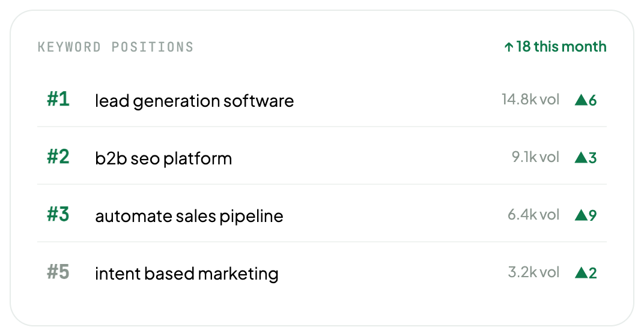Click the up arrow beside 18 this month
The height and width of the screenshot is (336, 644).
508,47
